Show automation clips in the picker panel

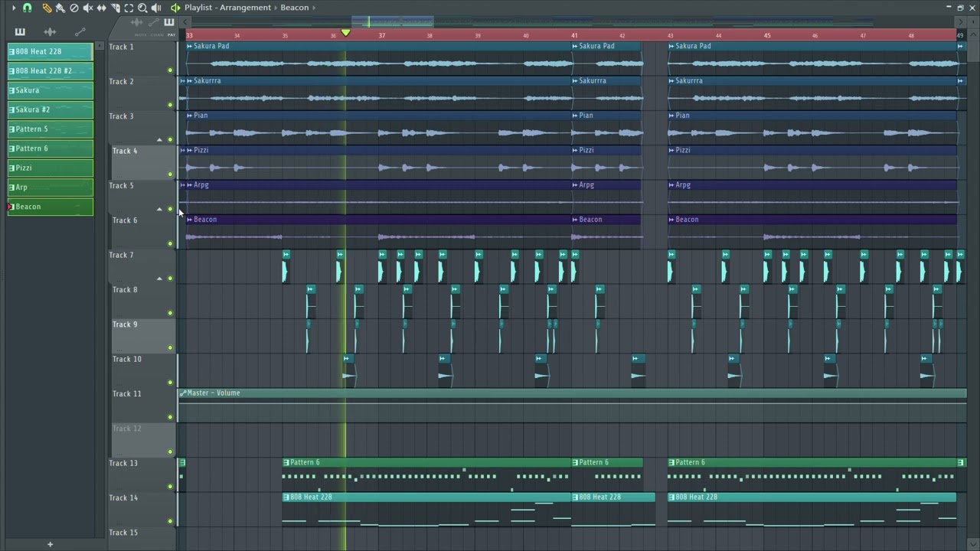pos(80,31)
